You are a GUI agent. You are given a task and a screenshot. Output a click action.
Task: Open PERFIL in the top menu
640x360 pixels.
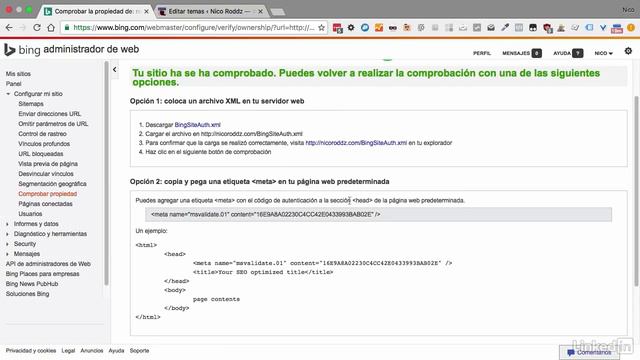[x=482, y=53]
